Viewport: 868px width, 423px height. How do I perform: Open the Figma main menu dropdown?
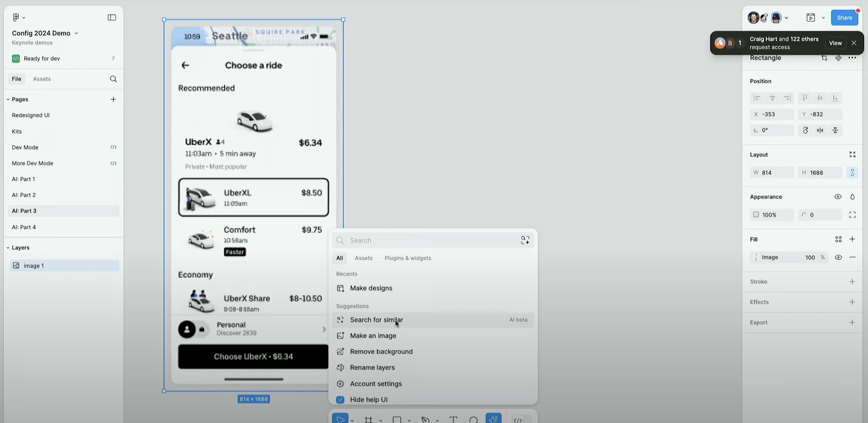coord(18,18)
